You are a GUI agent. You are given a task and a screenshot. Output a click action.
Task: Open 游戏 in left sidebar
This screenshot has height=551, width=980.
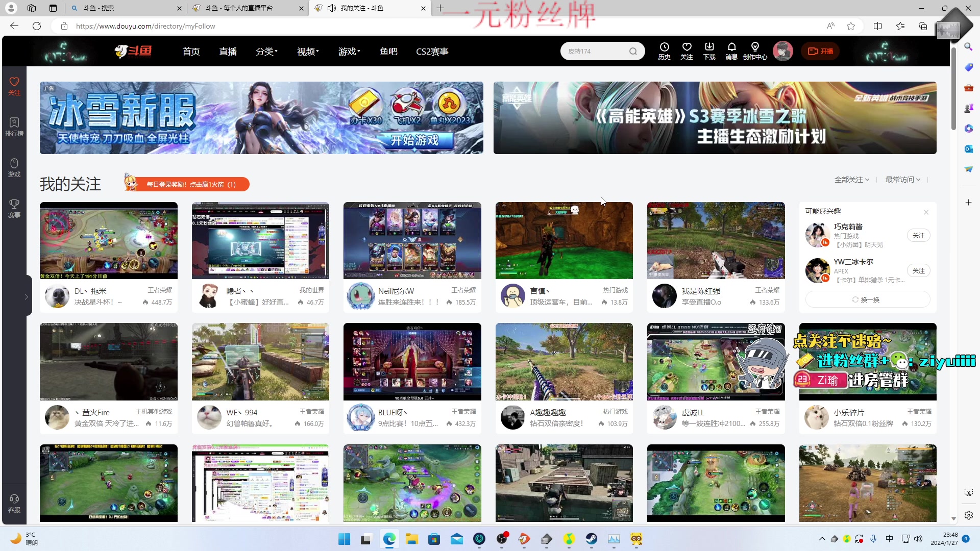(14, 168)
